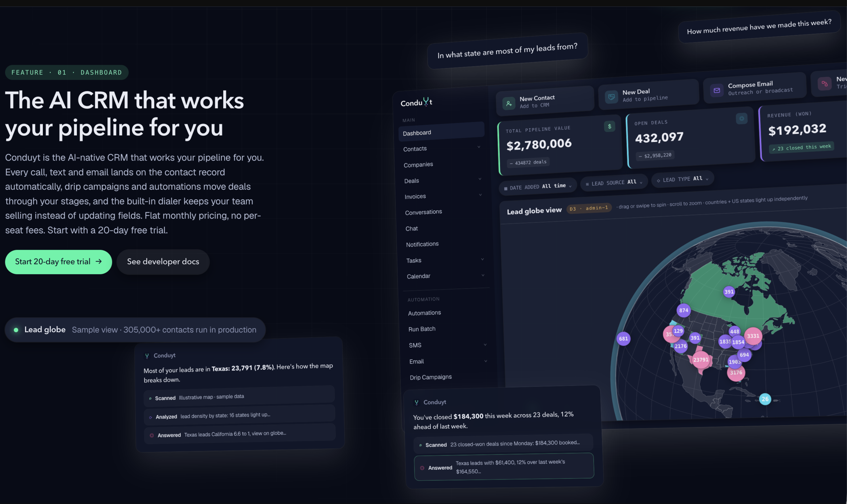Expand the Tasks chevron in sidebar
Image resolution: width=847 pixels, height=504 pixels.
pos(482,259)
